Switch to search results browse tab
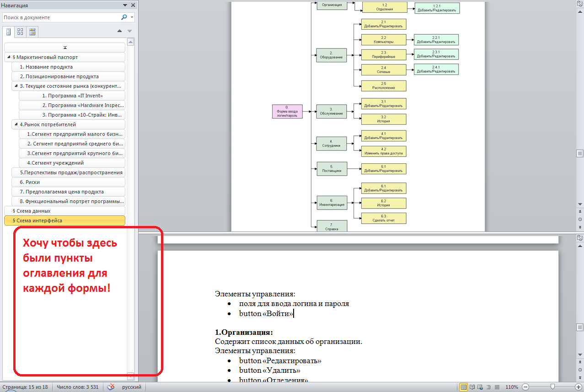This screenshot has height=392, width=584. coord(32,32)
